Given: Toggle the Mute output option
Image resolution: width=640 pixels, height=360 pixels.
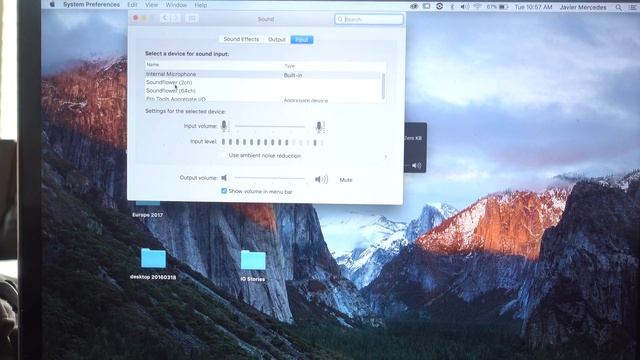Looking at the screenshot, I should pos(346,180).
